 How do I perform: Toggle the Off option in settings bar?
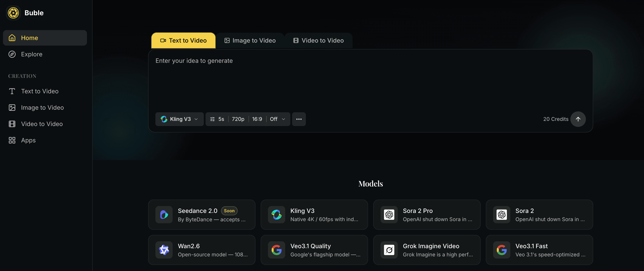pyautogui.click(x=274, y=119)
